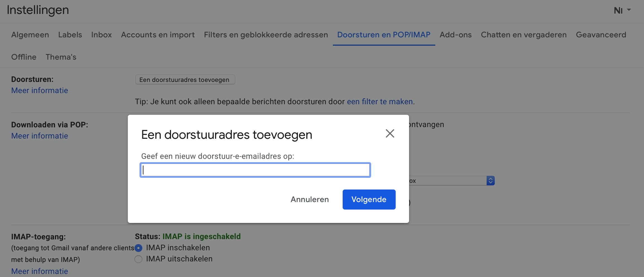The image size is (644, 277).
Task: Click the Volgende button
Action: tap(369, 200)
